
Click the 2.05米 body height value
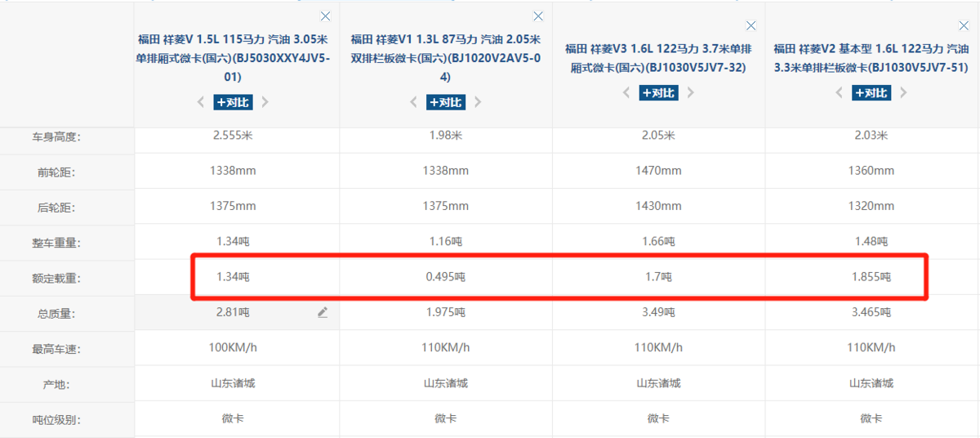coord(659,135)
